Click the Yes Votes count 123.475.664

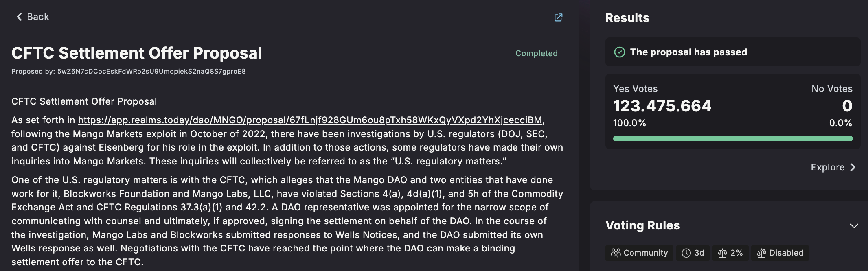pyautogui.click(x=662, y=106)
